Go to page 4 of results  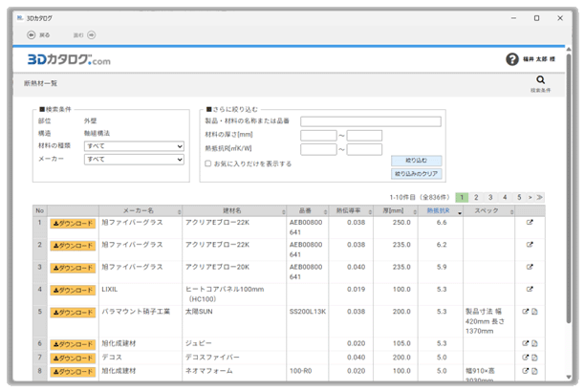coord(505,198)
